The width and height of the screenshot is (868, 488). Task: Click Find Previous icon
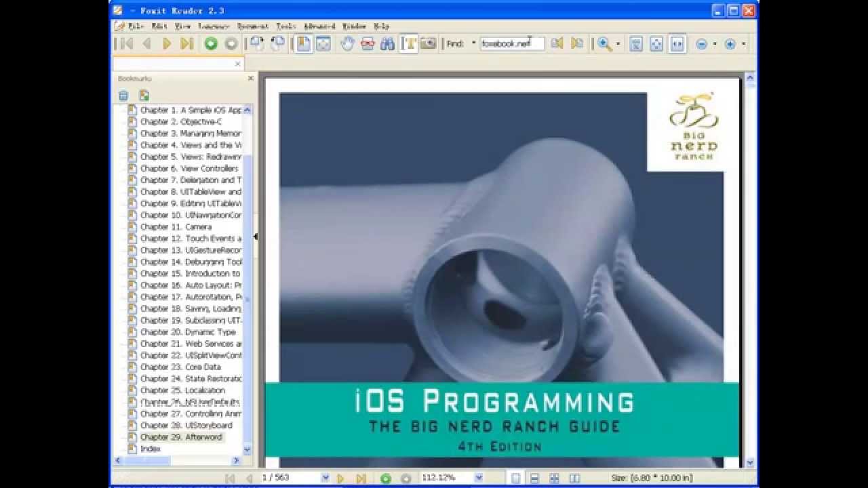(x=557, y=44)
